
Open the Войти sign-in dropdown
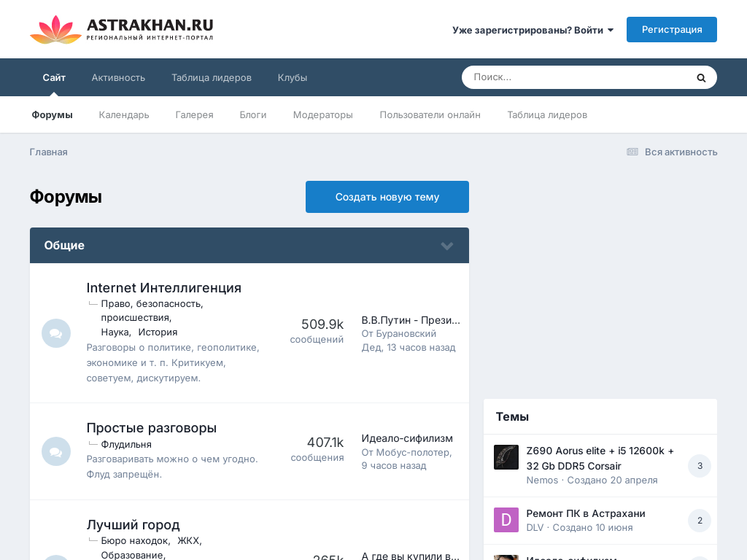pyautogui.click(x=533, y=30)
